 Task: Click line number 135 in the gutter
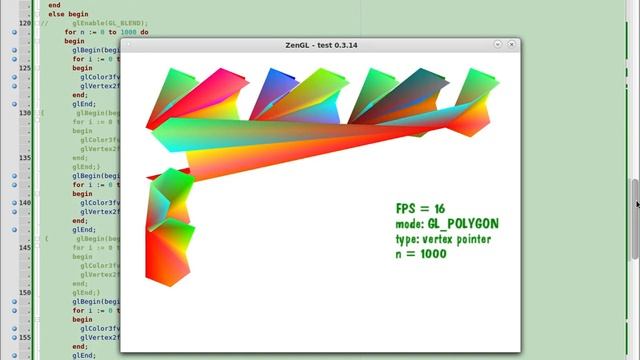click(25, 158)
